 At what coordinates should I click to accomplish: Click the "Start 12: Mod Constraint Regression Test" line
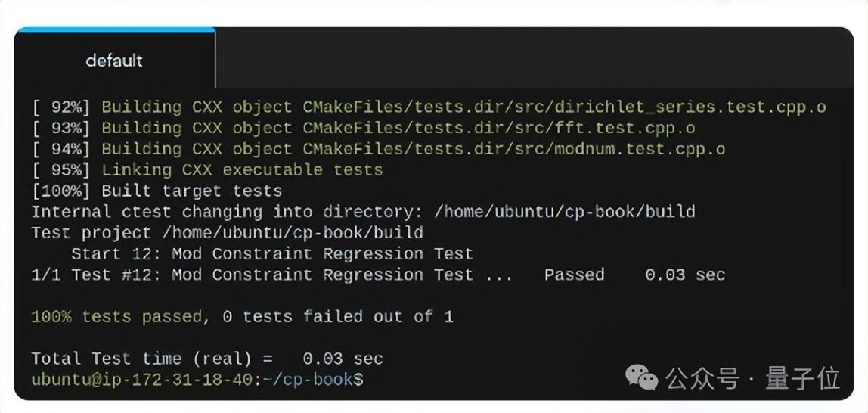tap(272, 253)
